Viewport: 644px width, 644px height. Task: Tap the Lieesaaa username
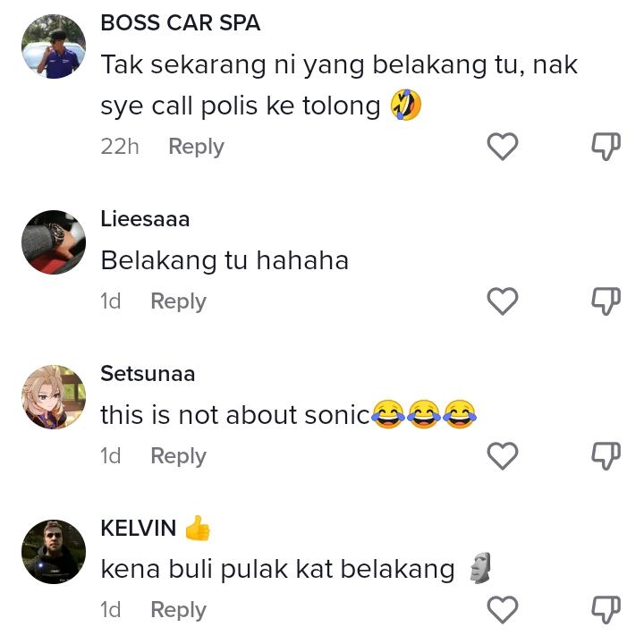pyautogui.click(x=145, y=219)
